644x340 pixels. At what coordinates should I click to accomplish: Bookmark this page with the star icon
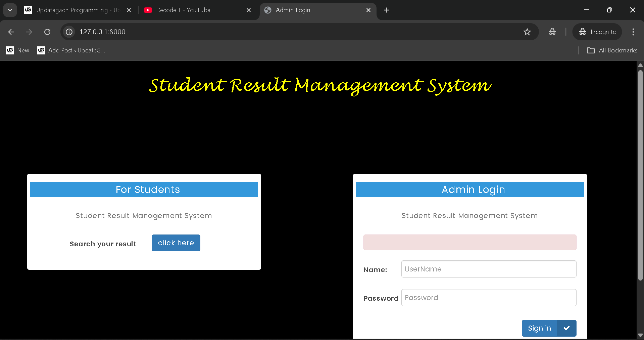click(527, 32)
